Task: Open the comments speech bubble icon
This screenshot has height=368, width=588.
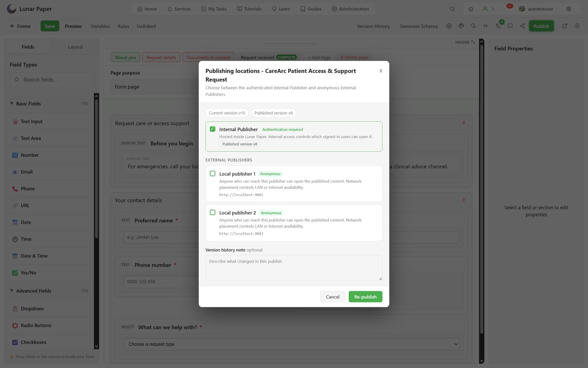Action: [510, 26]
